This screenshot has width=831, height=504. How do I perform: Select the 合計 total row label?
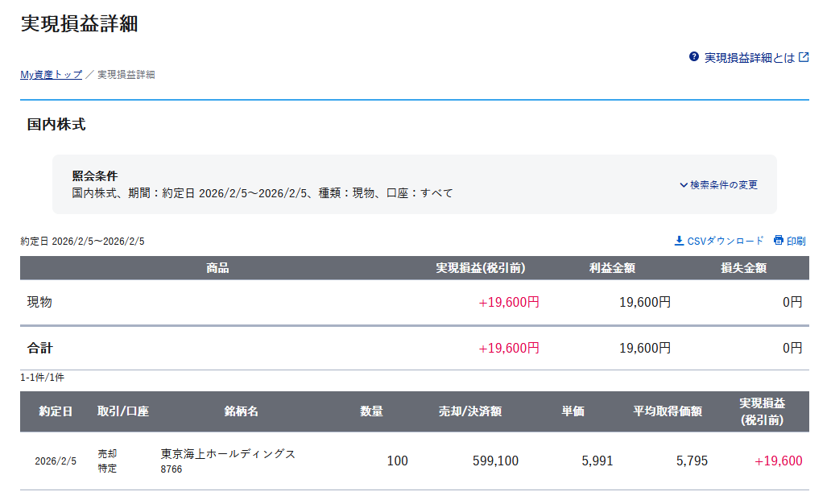point(39,349)
